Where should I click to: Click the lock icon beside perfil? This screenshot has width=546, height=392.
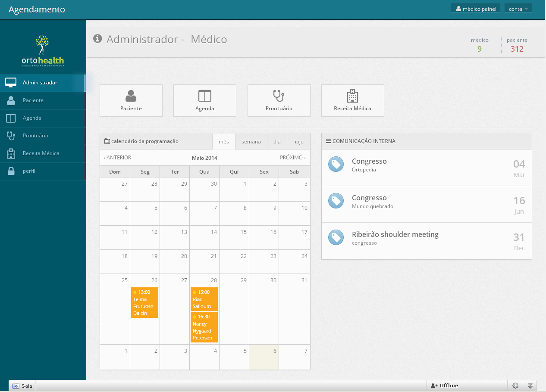[11, 171]
